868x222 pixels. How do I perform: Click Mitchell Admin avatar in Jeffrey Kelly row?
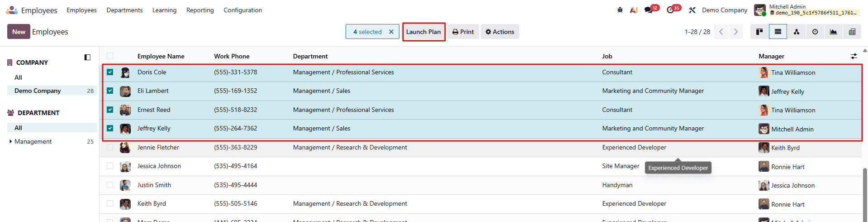764,129
